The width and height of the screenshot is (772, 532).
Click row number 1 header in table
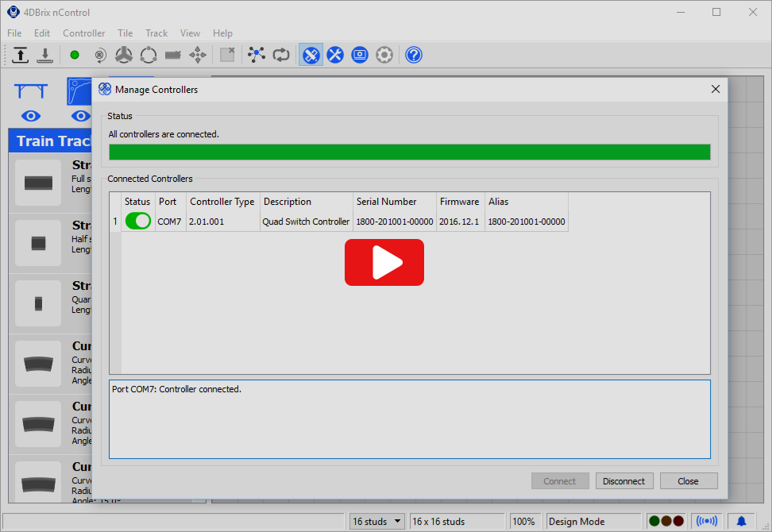point(115,222)
